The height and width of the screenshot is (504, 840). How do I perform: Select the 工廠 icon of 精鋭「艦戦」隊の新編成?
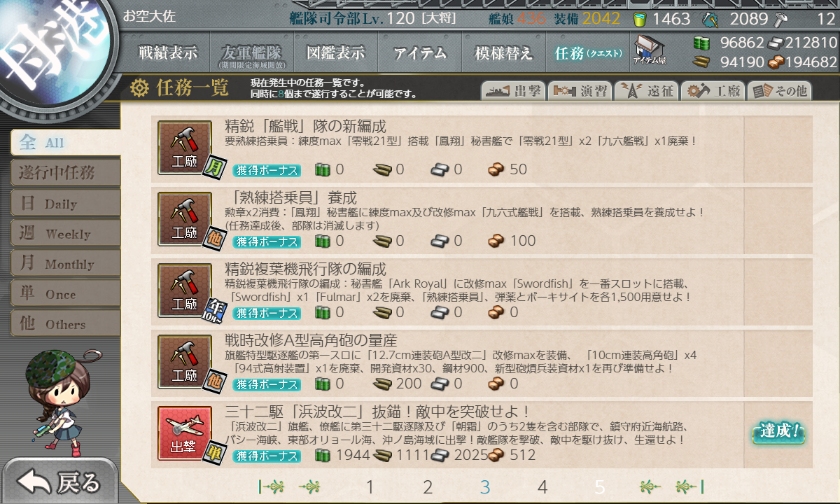(x=185, y=148)
